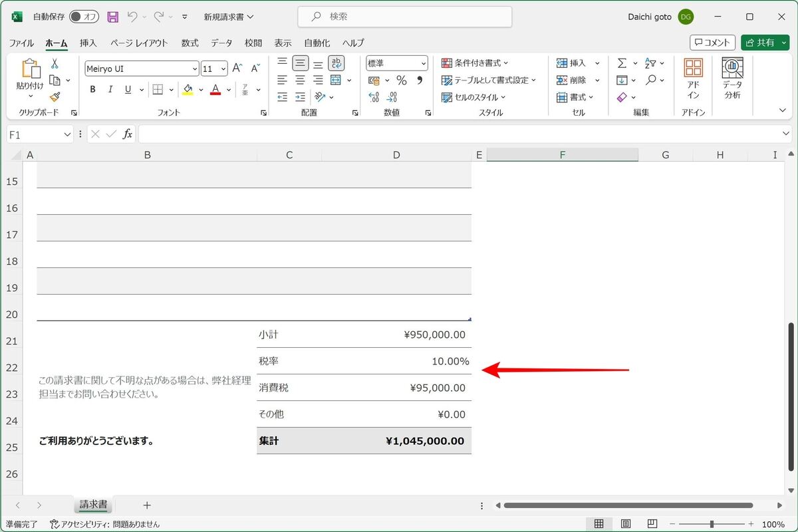
Task: Open Sort and Filter icon
Action: [650, 63]
